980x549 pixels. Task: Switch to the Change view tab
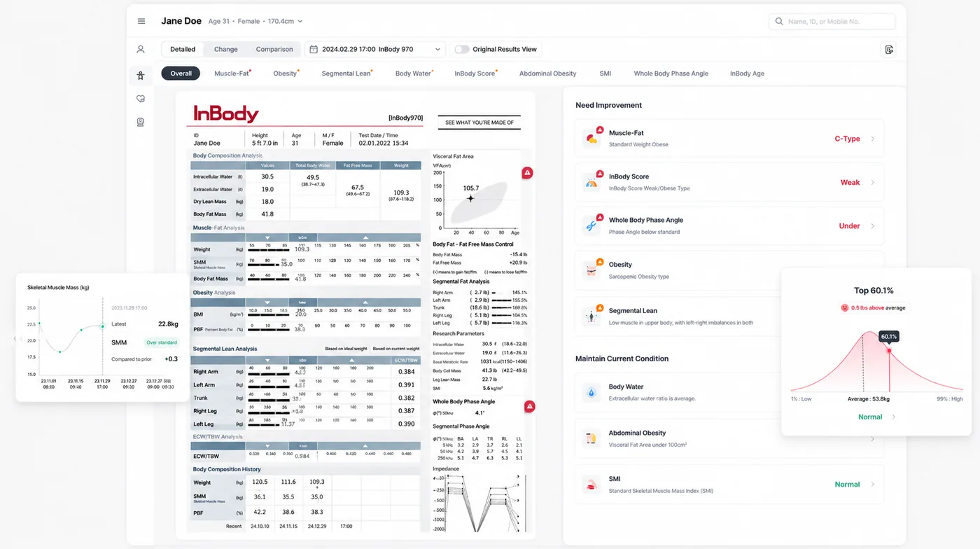226,49
